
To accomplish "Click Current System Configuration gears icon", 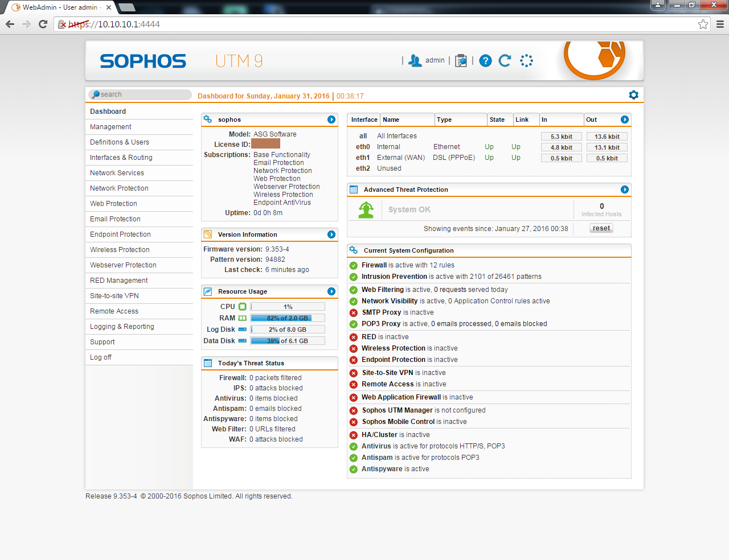I will [354, 250].
